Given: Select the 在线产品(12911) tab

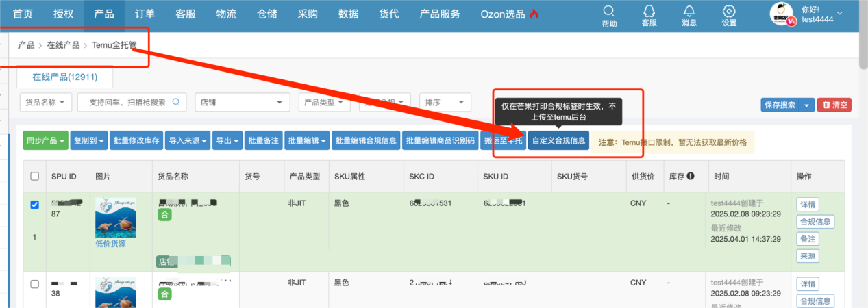Looking at the screenshot, I should click(64, 77).
